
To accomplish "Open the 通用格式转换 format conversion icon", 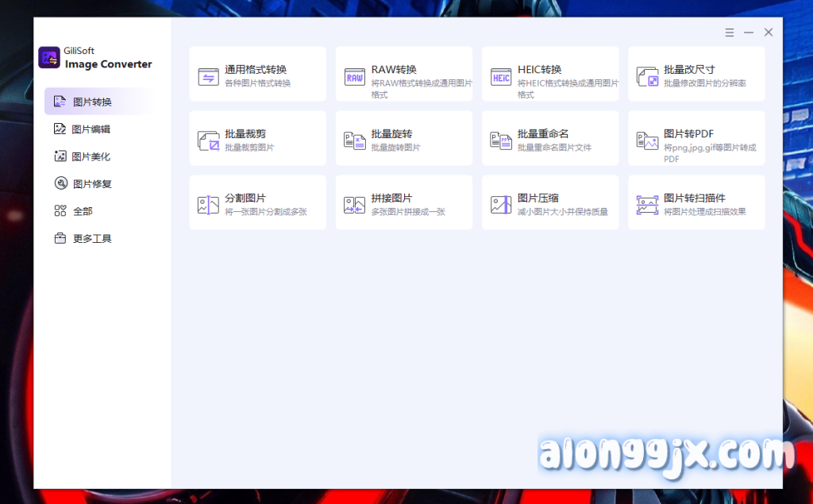I will click(x=208, y=76).
